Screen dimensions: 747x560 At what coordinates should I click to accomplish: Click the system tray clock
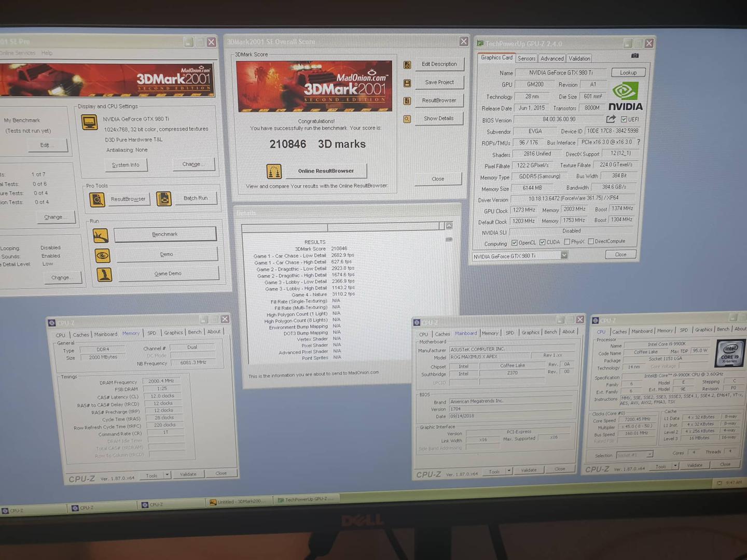coord(734,483)
